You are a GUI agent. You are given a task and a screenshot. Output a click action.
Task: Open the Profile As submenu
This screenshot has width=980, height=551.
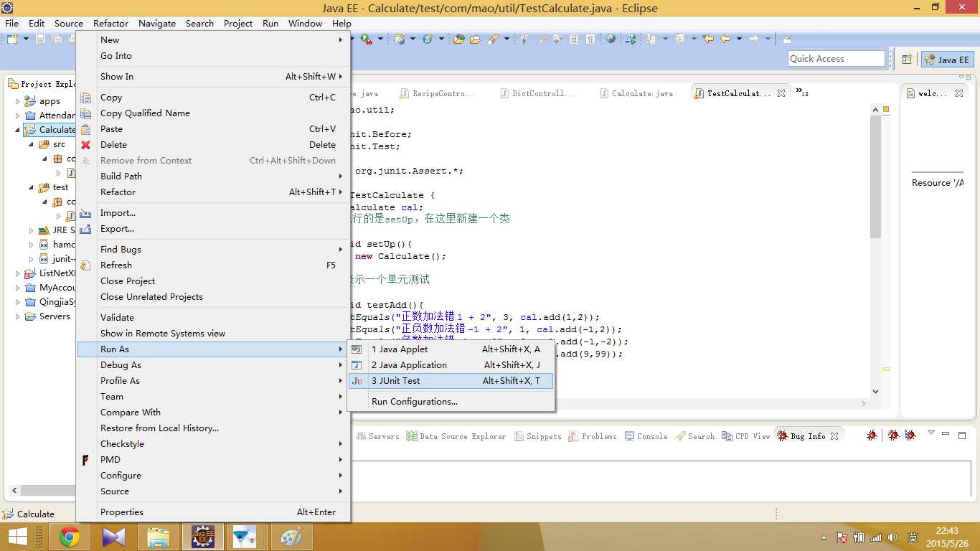point(213,381)
